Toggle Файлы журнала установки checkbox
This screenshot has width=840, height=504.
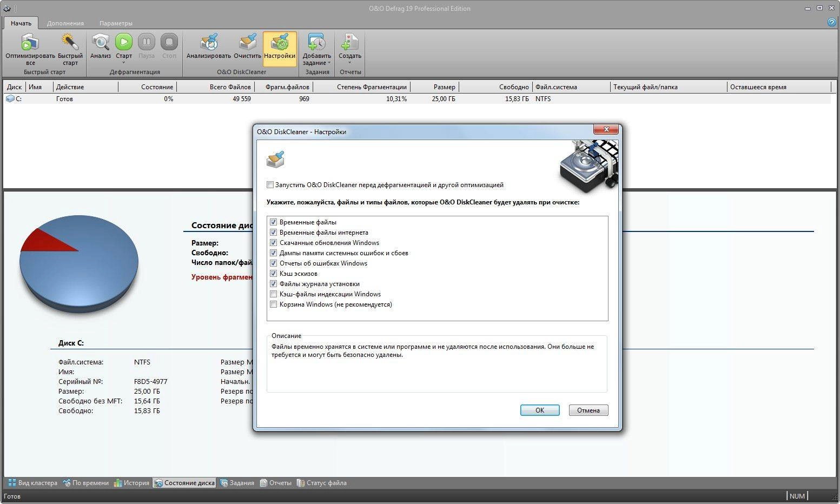(274, 284)
